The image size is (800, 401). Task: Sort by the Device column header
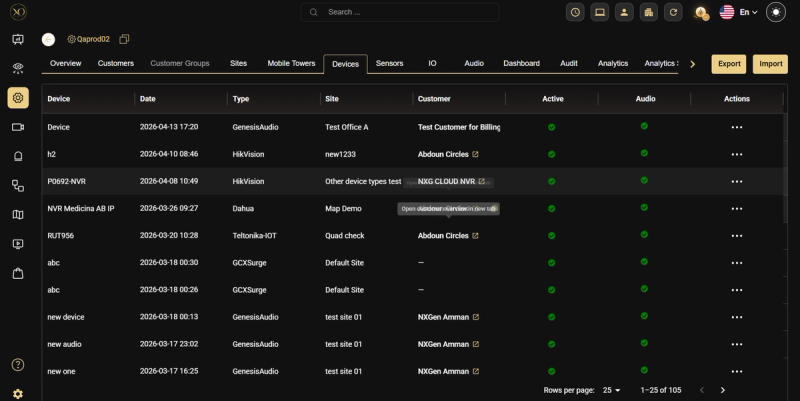coord(59,99)
